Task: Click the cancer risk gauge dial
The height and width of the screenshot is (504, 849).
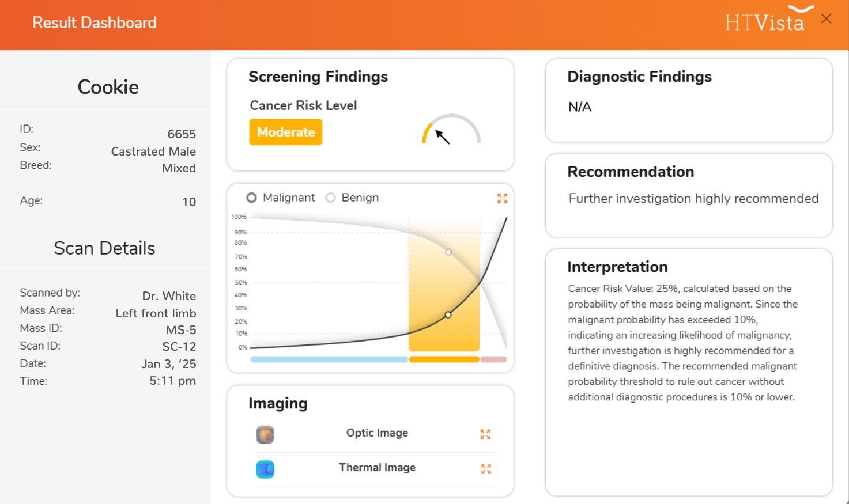Action: click(451, 129)
